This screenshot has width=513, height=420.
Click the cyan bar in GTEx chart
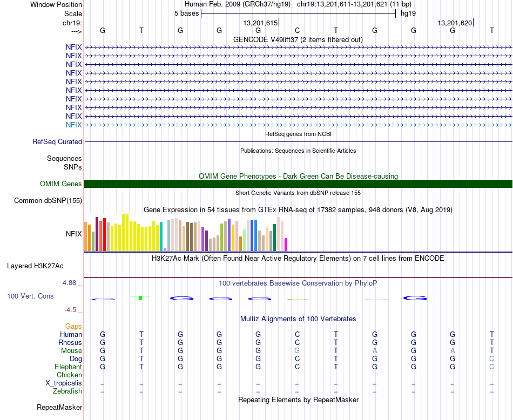tap(161, 236)
